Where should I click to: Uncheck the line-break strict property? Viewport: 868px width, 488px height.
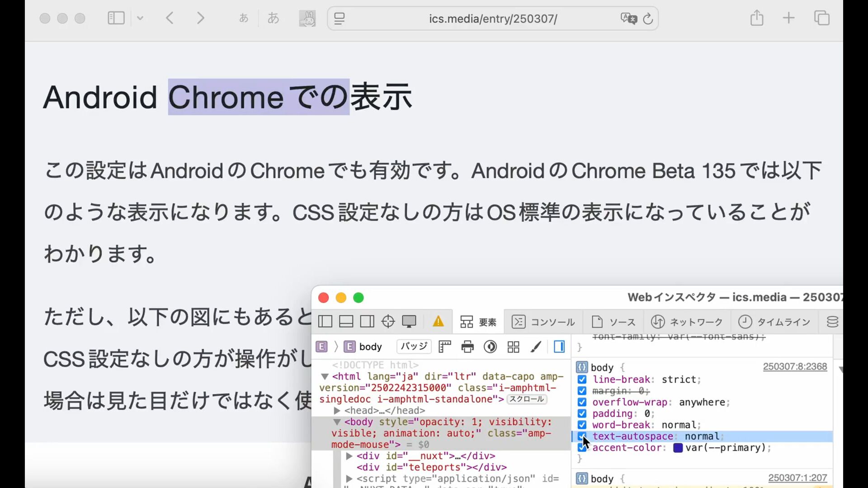(x=582, y=380)
